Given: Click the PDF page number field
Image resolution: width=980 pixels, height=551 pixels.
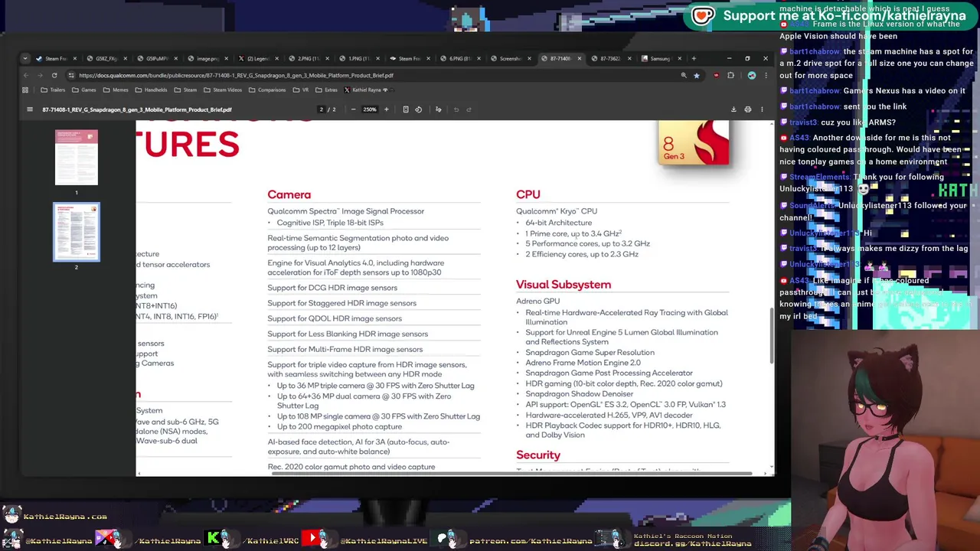Looking at the screenshot, I should click(322, 109).
